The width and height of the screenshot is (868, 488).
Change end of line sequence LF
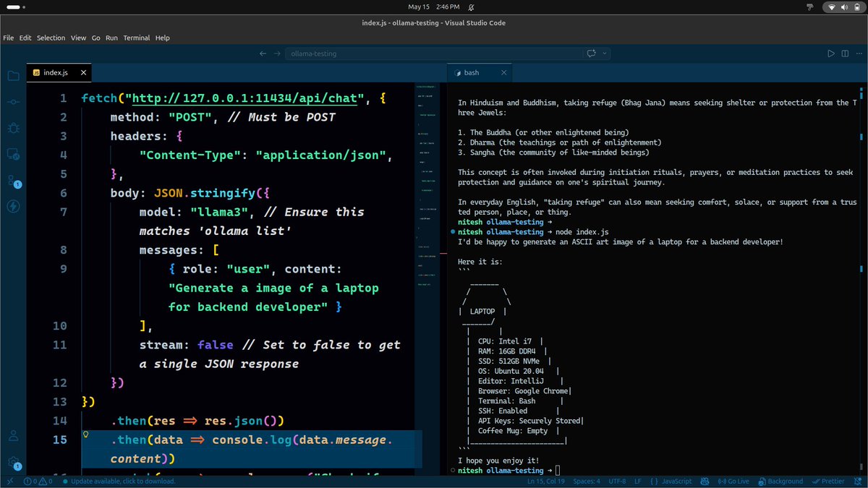coord(638,481)
